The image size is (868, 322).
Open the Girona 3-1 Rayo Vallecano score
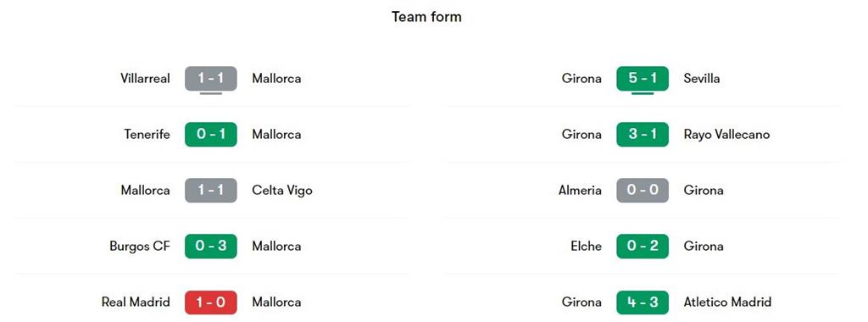click(643, 135)
